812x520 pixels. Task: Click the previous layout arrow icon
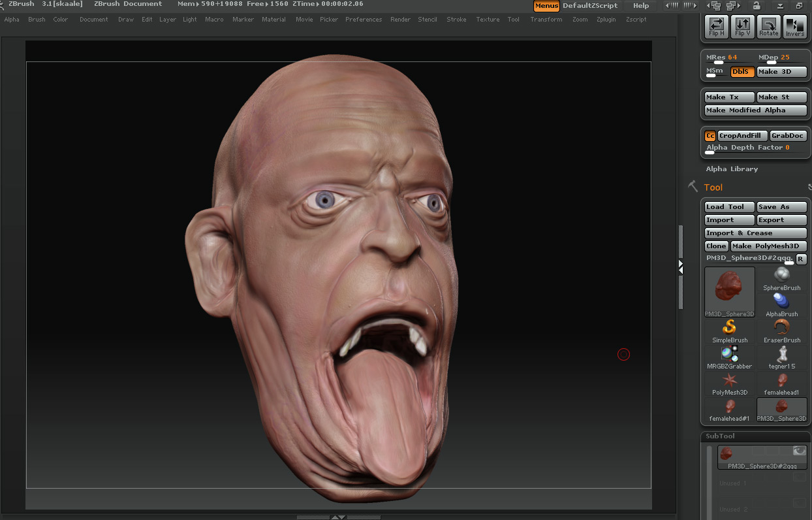pos(670,5)
